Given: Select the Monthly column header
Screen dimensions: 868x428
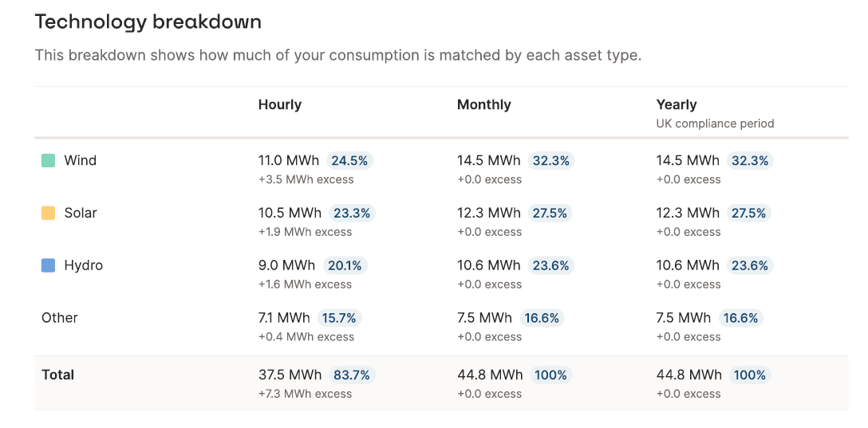Looking at the screenshot, I should tap(483, 104).
